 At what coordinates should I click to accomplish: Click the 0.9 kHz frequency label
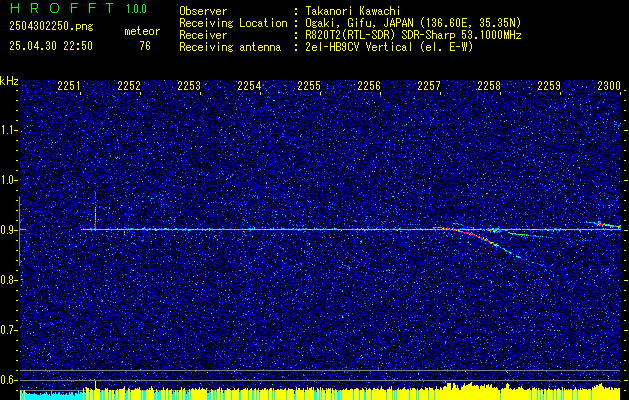9,230
